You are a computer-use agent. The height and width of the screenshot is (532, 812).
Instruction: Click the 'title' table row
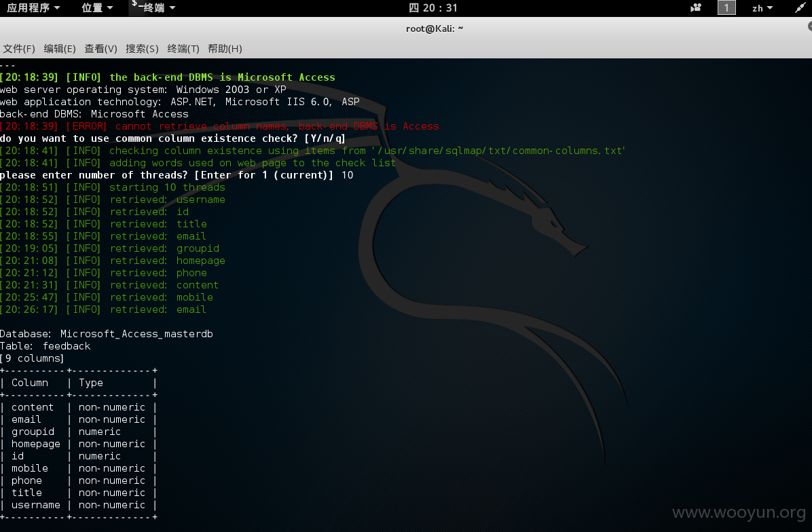pyautogui.click(x=78, y=493)
